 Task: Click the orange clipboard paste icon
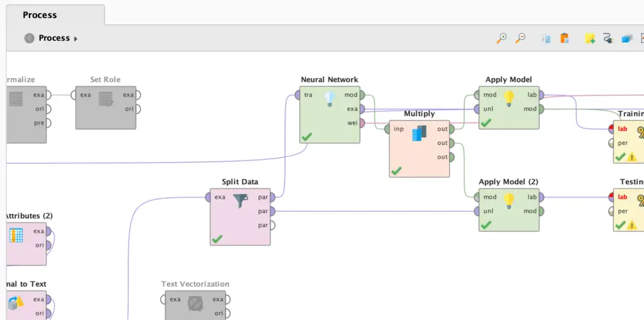565,38
